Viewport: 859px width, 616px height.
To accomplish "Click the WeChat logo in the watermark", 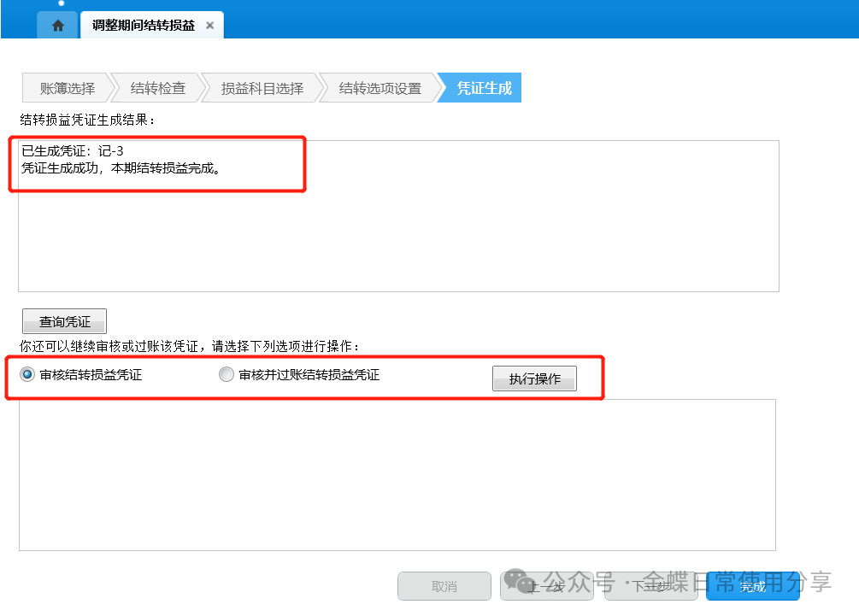I will click(x=521, y=582).
